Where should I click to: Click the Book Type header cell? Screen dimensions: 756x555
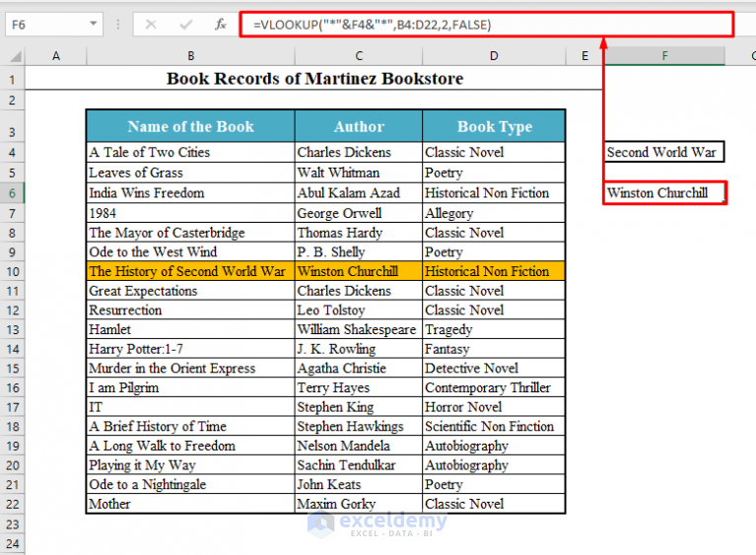(494, 126)
